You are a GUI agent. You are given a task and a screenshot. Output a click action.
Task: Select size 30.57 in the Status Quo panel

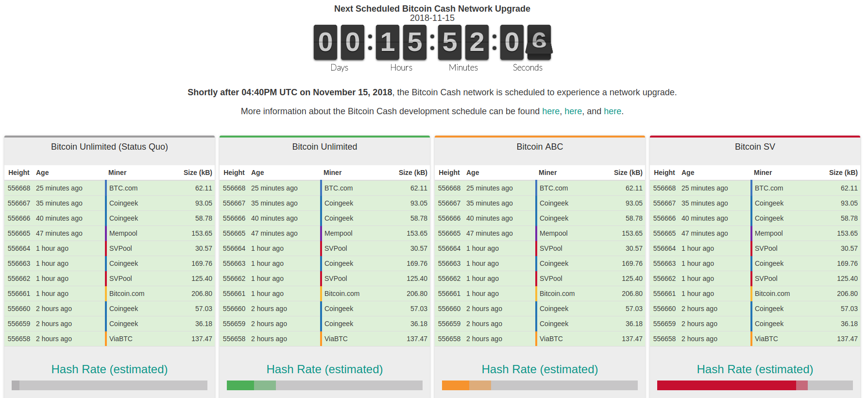pos(204,248)
